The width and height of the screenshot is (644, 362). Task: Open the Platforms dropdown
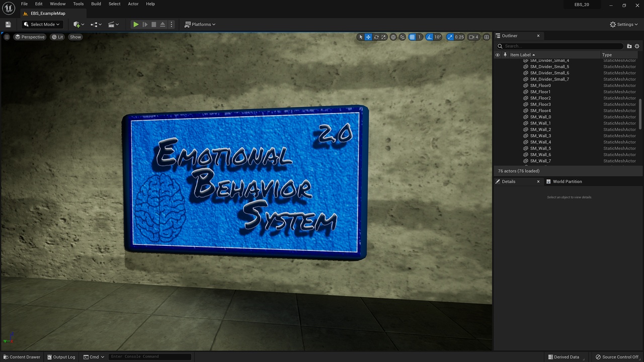tap(200, 24)
